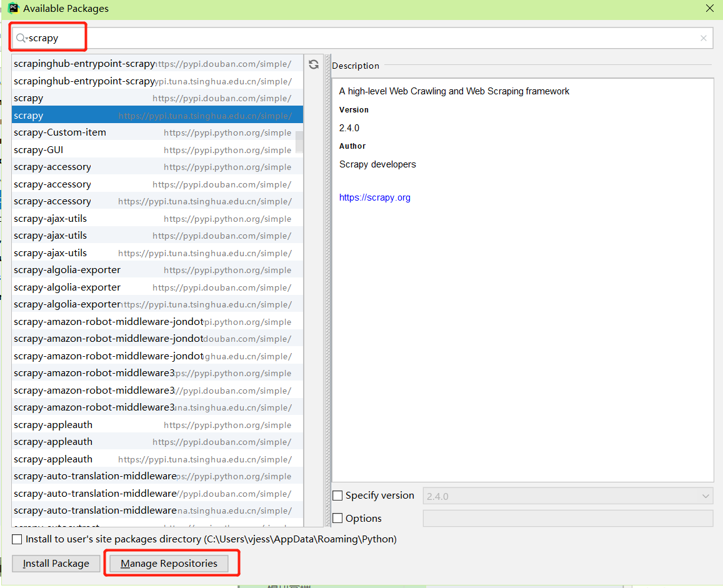Select scrapy-appleauth from pypi.douban.com

pyautogui.click(x=157, y=442)
